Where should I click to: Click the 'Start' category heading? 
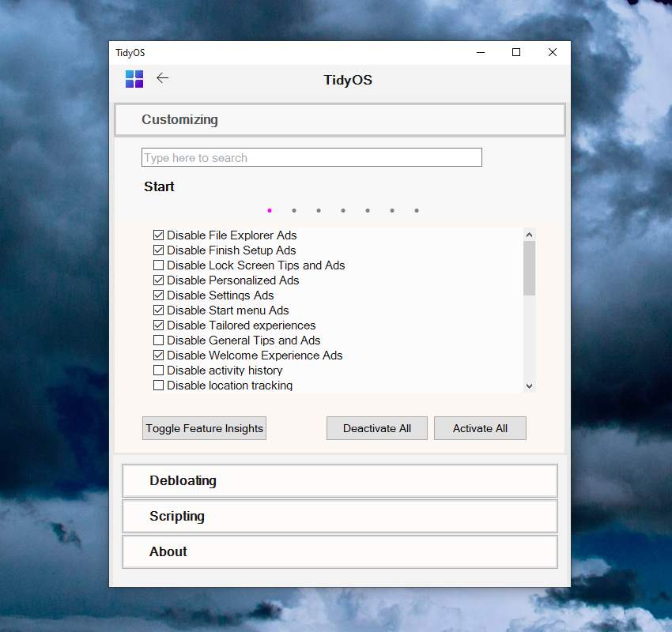coord(159,186)
